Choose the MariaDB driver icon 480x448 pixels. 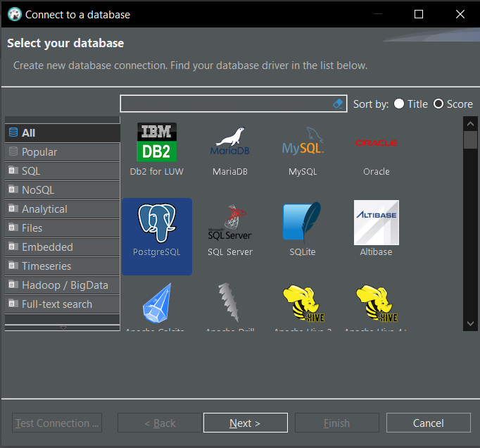coord(230,142)
